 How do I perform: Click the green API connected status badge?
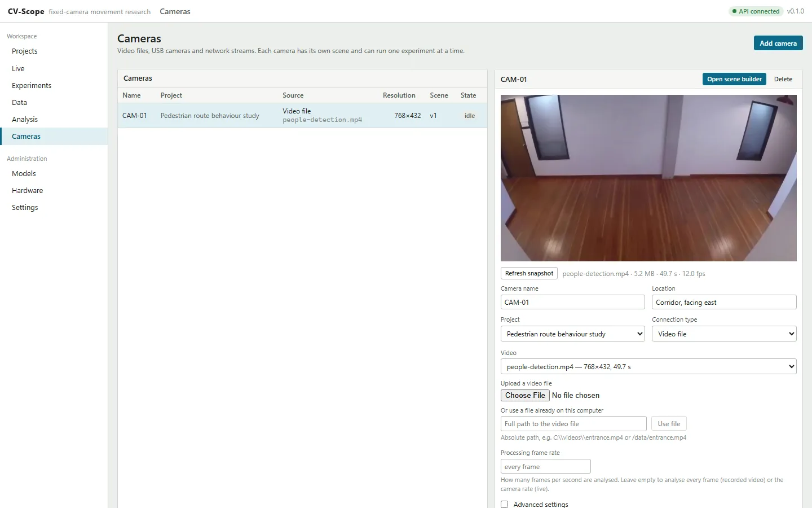coord(756,11)
